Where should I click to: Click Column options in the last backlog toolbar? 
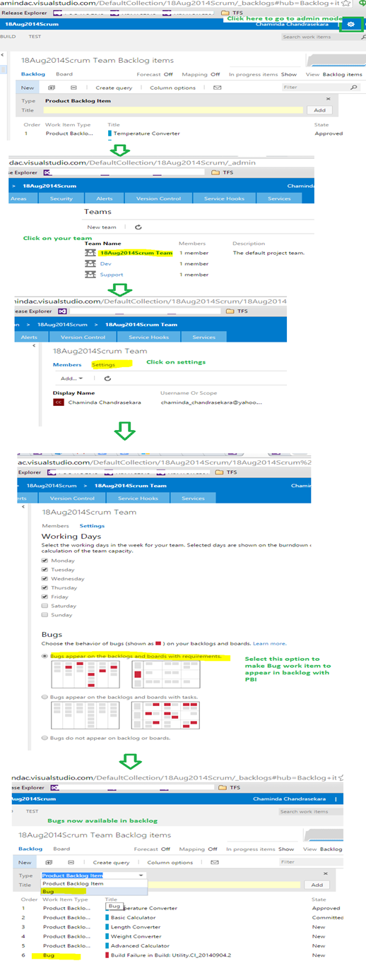(x=170, y=862)
